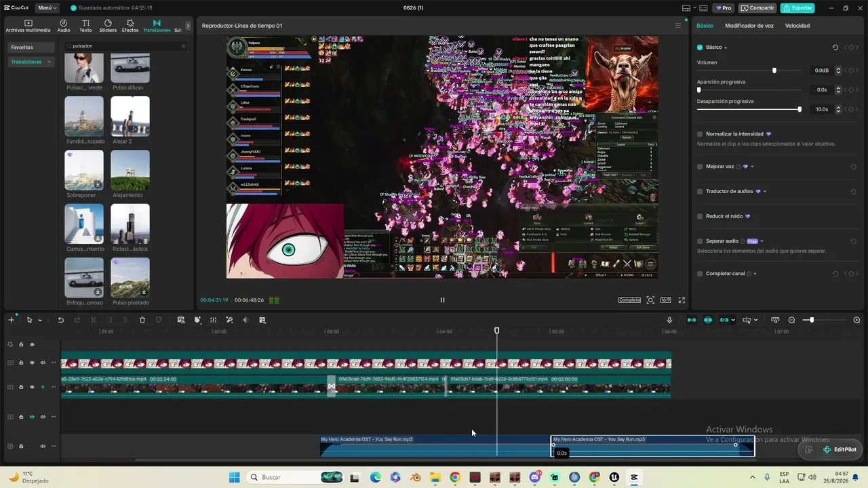The width and height of the screenshot is (868, 488).
Task: Open the Audio library panel
Action: [x=64, y=26]
